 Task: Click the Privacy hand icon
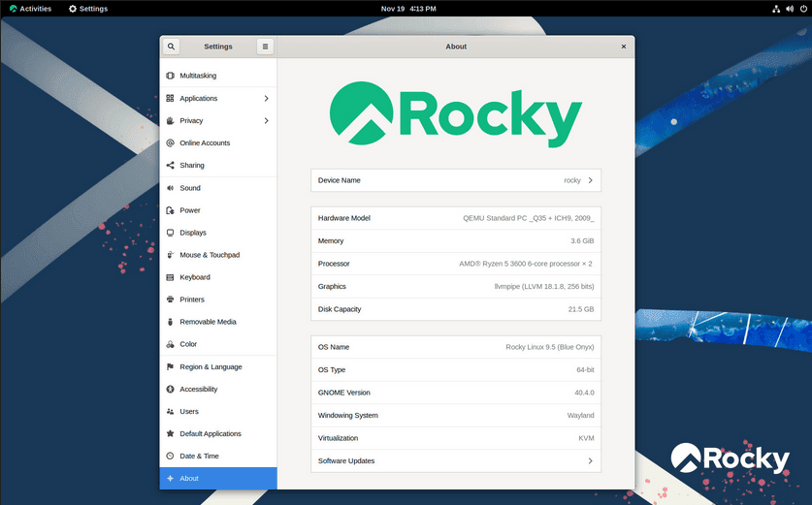pyautogui.click(x=170, y=120)
